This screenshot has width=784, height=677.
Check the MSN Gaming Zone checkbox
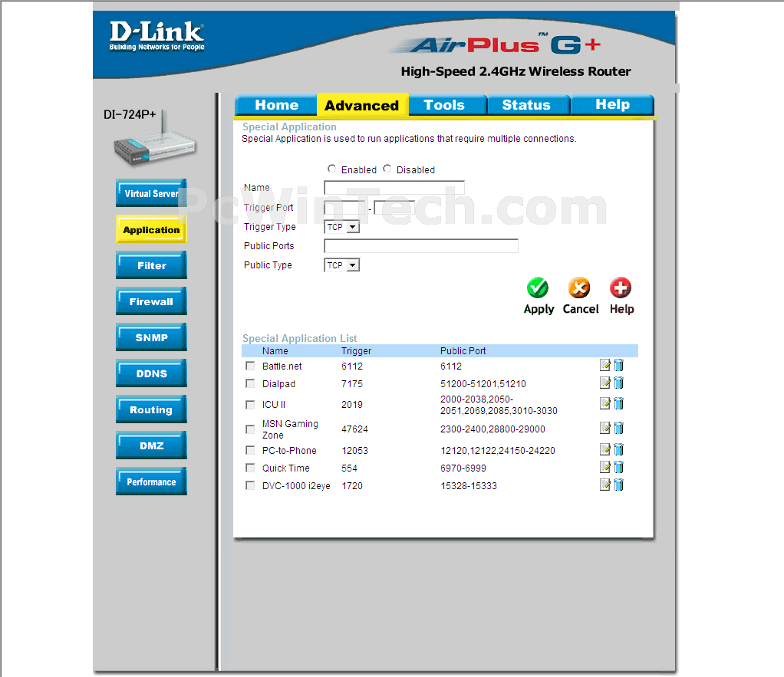[251, 429]
